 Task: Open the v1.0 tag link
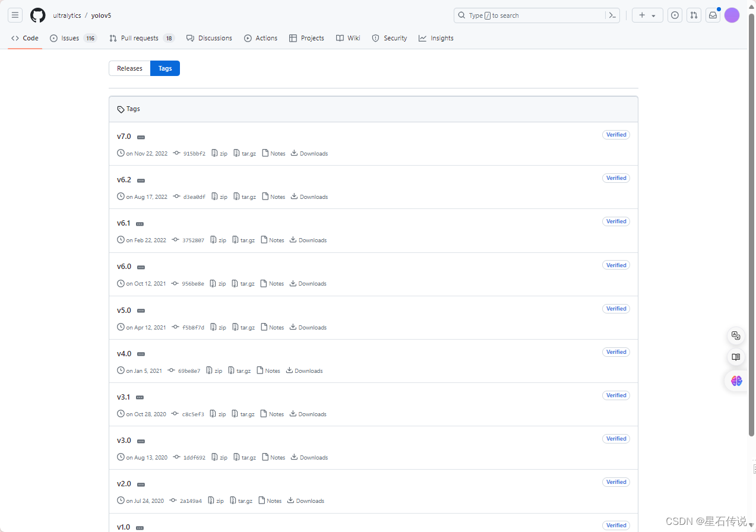124,527
